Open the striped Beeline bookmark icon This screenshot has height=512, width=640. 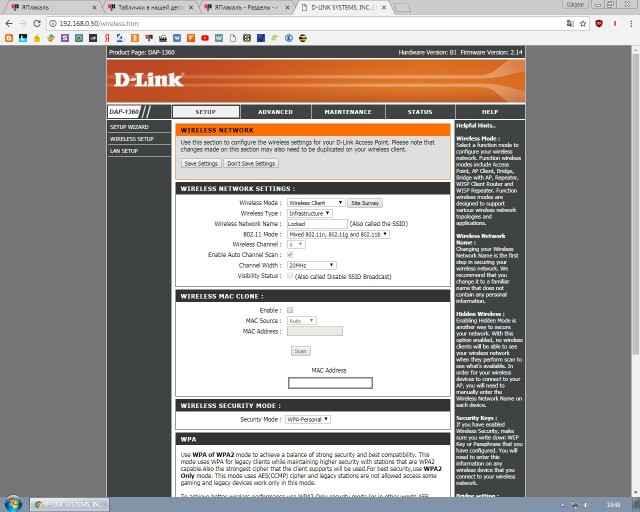tap(302, 38)
